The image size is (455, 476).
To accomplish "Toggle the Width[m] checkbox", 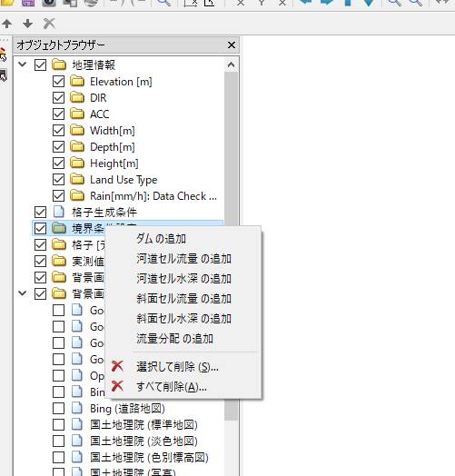I will tap(59, 131).
